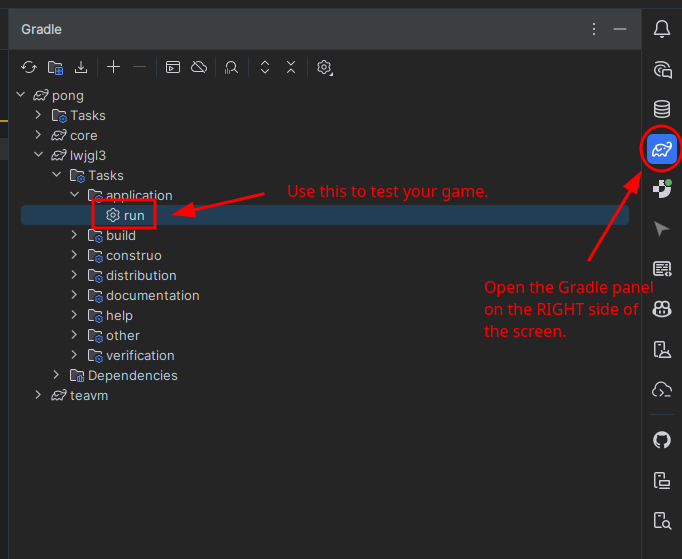Screen dimensions: 682x559
Task: Click the plus add project icon
Action: 114,67
